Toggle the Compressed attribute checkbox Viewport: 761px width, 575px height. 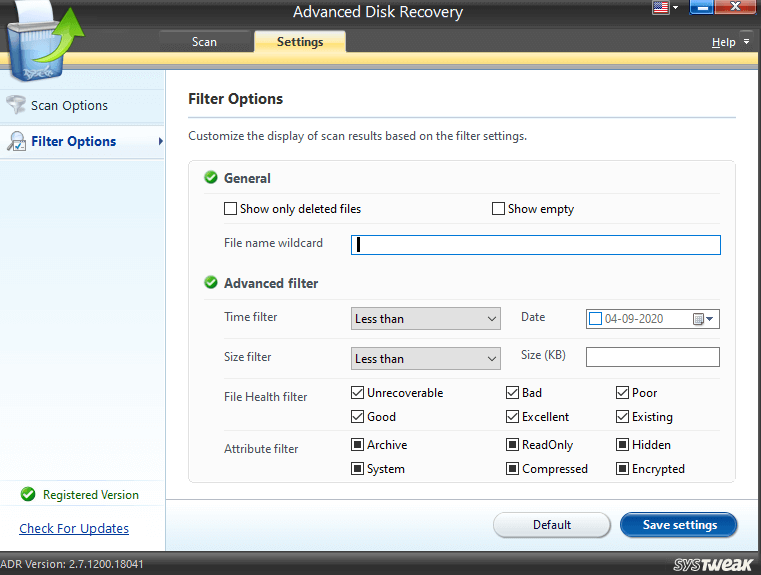(512, 469)
